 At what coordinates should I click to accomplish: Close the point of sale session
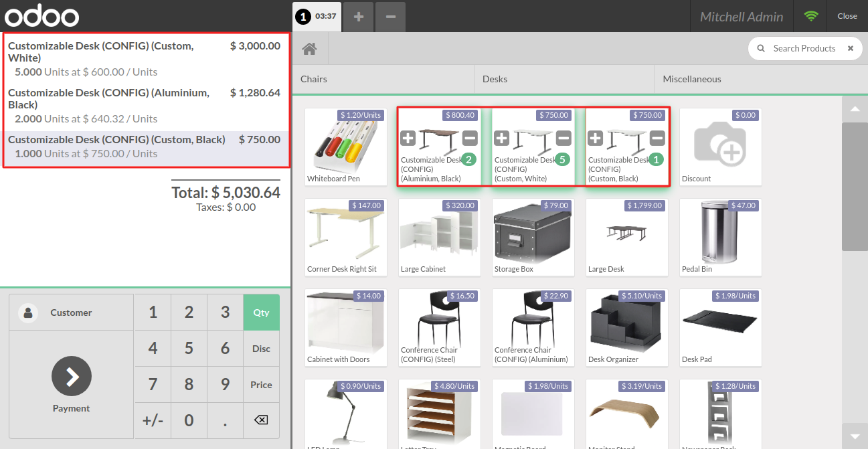point(847,16)
